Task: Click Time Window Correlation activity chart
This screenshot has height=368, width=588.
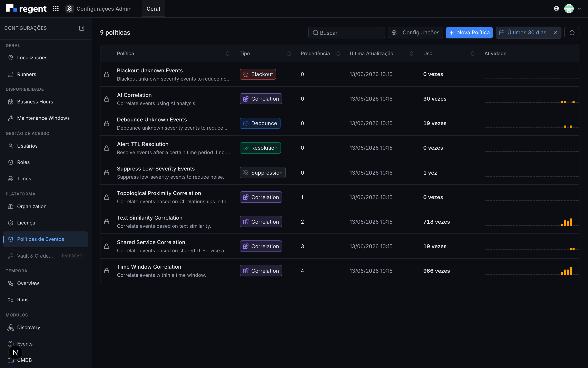Action: (532, 271)
